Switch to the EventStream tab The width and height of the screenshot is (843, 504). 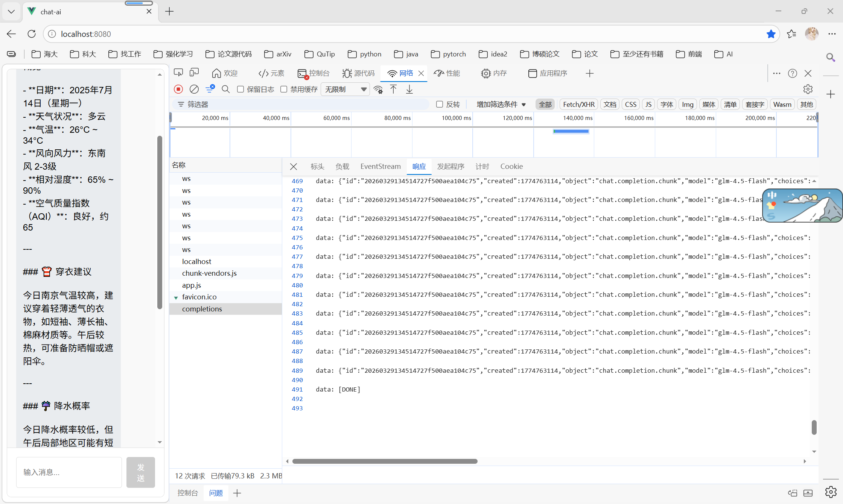(x=380, y=166)
